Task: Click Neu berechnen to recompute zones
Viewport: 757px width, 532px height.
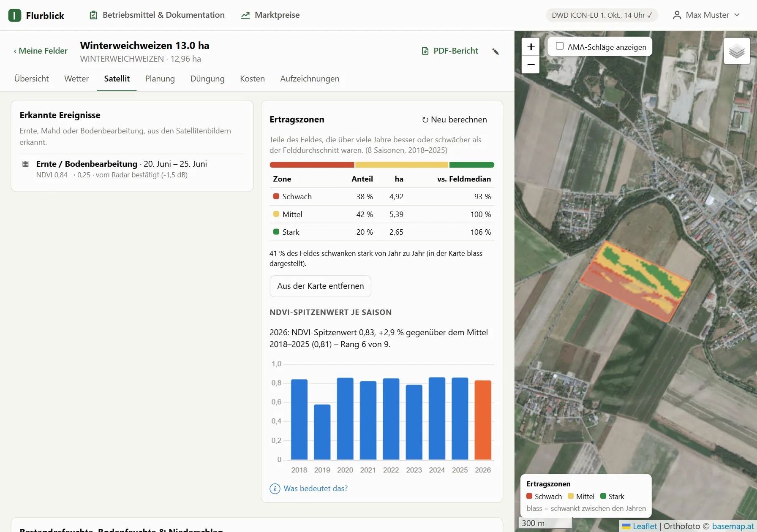Action: pyautogui.click(x=455, y=120)
